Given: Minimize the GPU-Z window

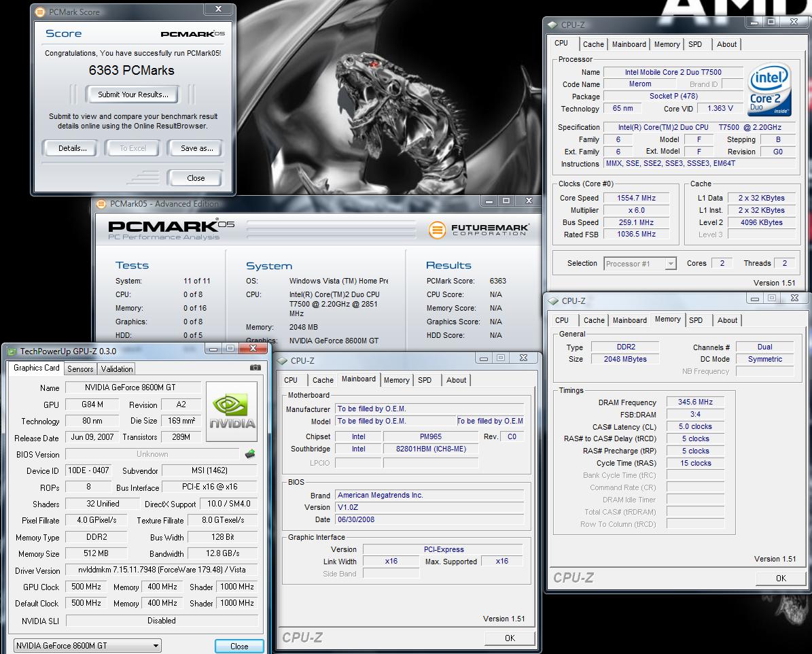Looking at the screenshot, I should pyautogui.click(x=213, y=349).
